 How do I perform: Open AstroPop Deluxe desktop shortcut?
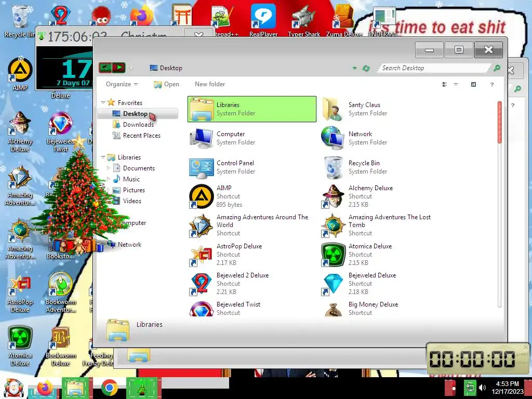point(20,294)
